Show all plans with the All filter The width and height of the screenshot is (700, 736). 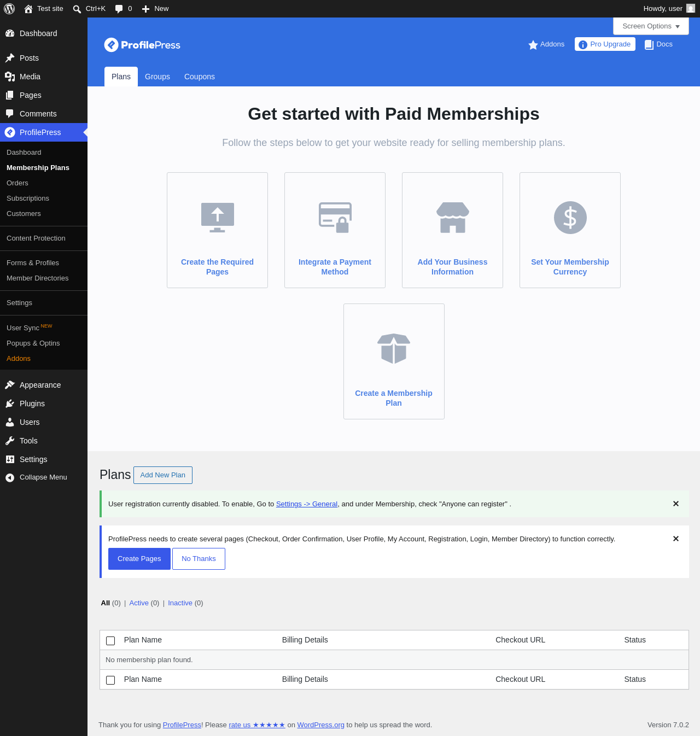point(106,603)
